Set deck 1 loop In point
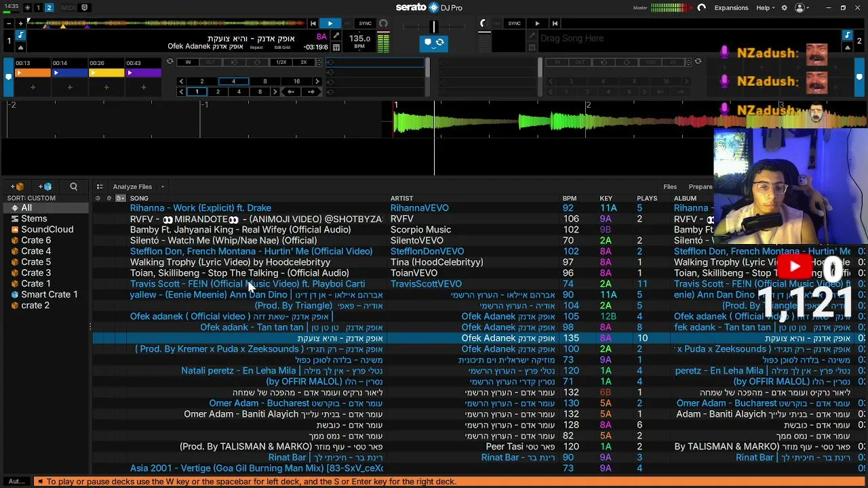Image resolution: width=868 pixels, height=488 pixels. point(188,62)
